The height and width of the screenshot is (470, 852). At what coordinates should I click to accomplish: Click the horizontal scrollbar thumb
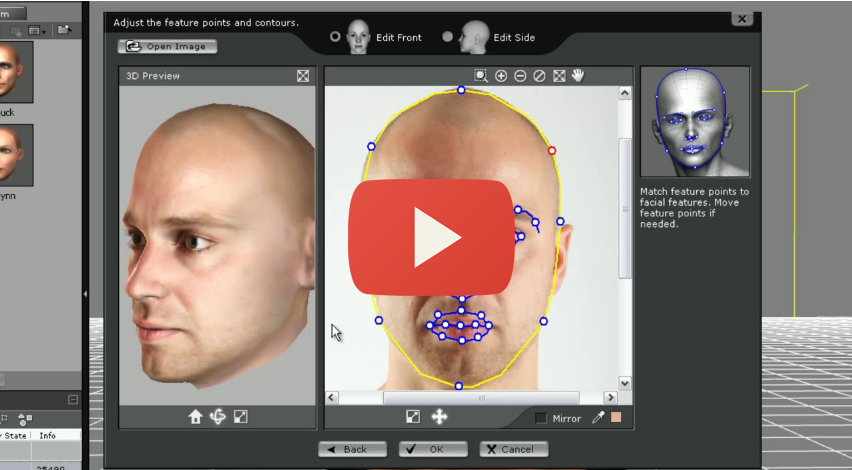pos(481,398)
